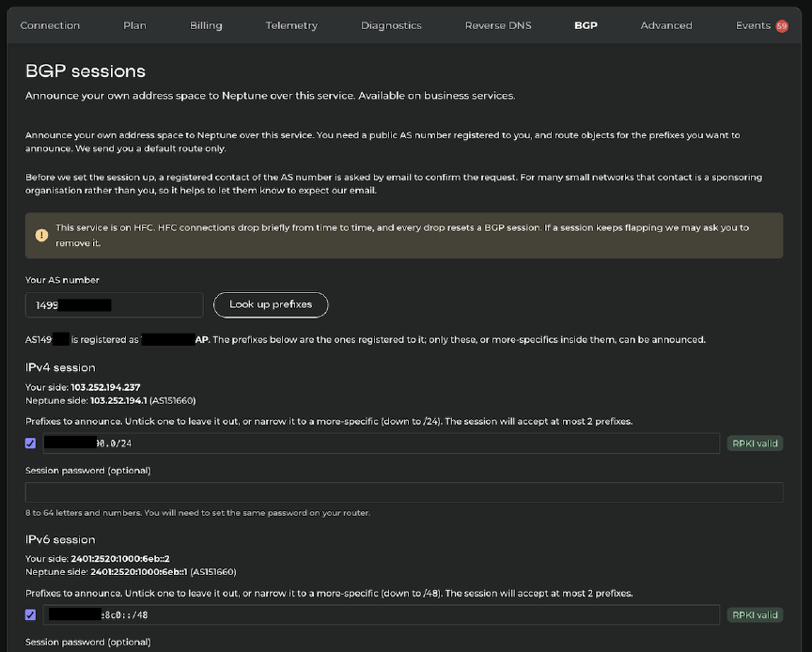Open the Events tab
The height and width of the screenshot is (652, 812).
tap(753, 25)
